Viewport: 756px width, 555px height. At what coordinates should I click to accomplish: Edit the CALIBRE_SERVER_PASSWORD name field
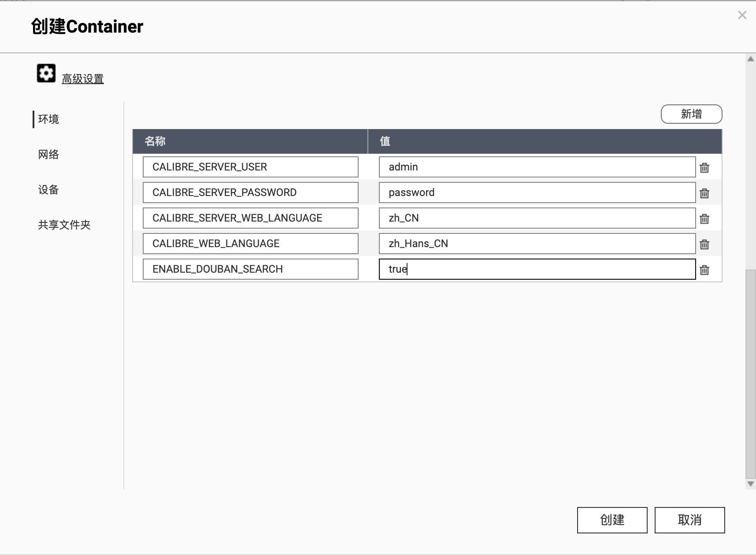coord(251,192)
